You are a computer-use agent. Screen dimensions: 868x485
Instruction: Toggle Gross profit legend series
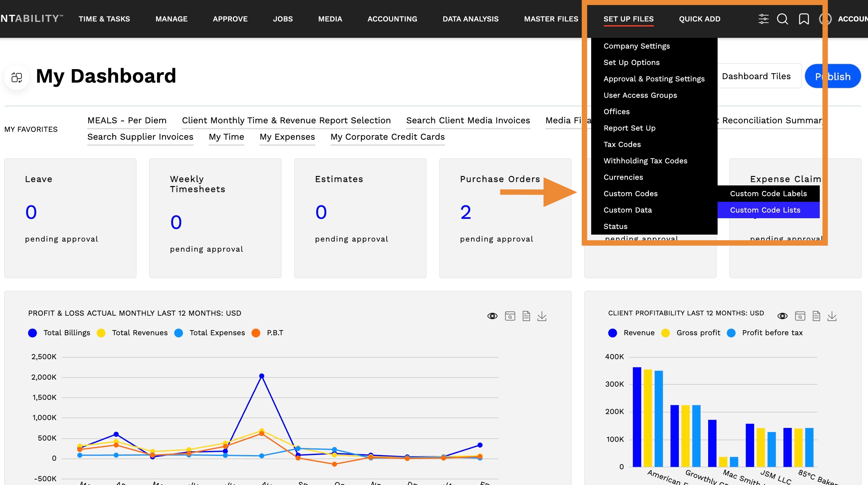point(691,333)
